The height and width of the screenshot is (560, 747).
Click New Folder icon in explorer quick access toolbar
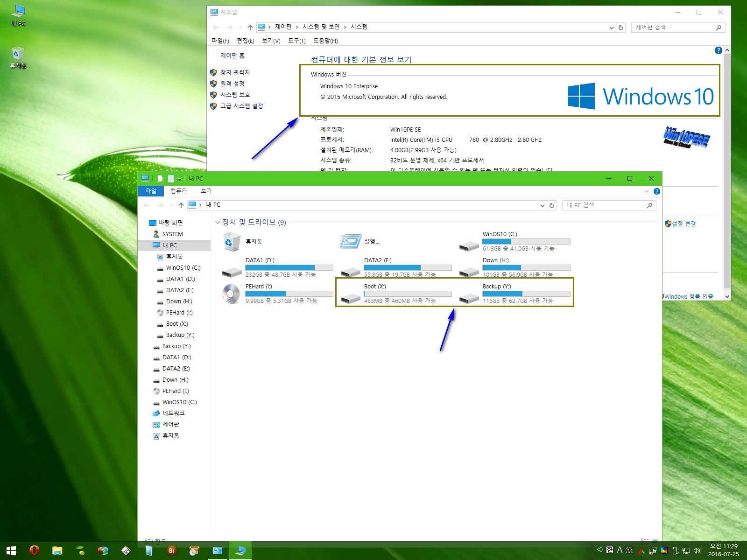point(171,178)
